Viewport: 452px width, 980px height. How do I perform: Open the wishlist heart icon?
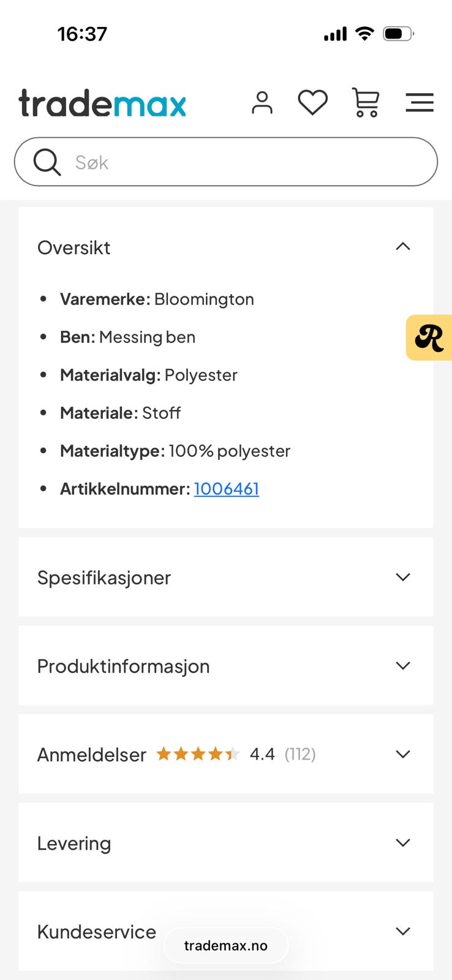(312, 102)
